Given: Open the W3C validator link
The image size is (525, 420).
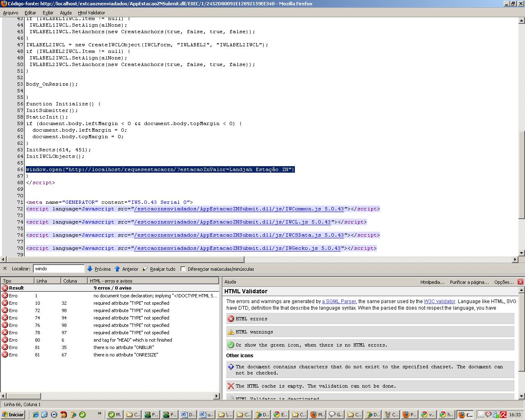Looking at the screenshot, I should pyautogui.click(x=439, y=301).
